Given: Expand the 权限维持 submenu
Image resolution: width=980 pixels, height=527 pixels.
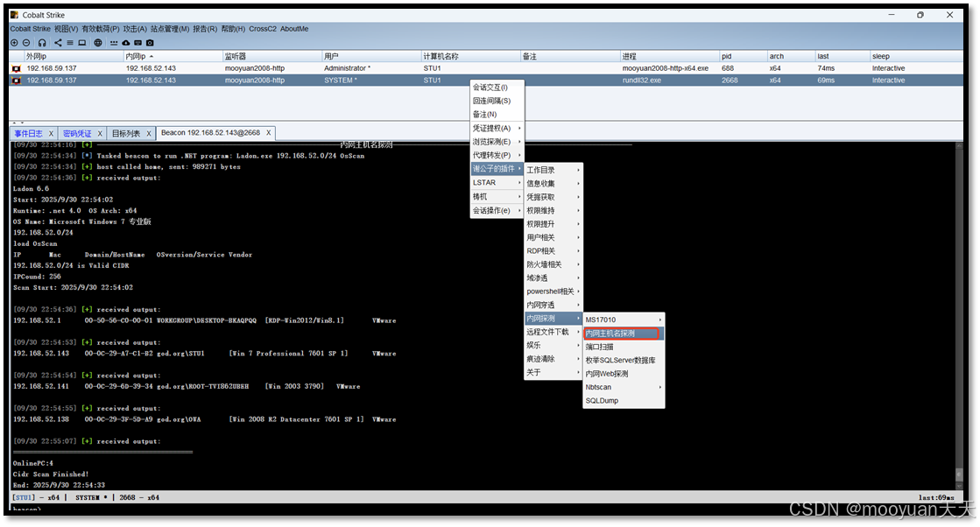Looking at the screenshot, I should pos(553,211).
